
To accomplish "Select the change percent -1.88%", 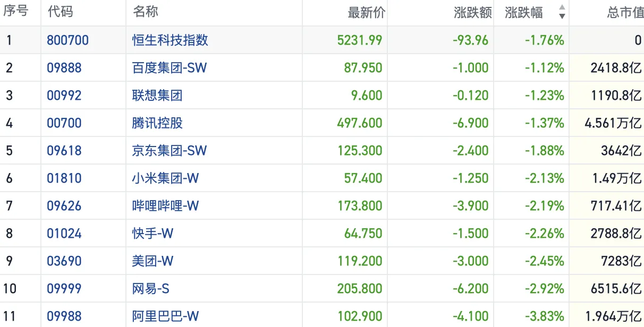I will click(544, 151).
